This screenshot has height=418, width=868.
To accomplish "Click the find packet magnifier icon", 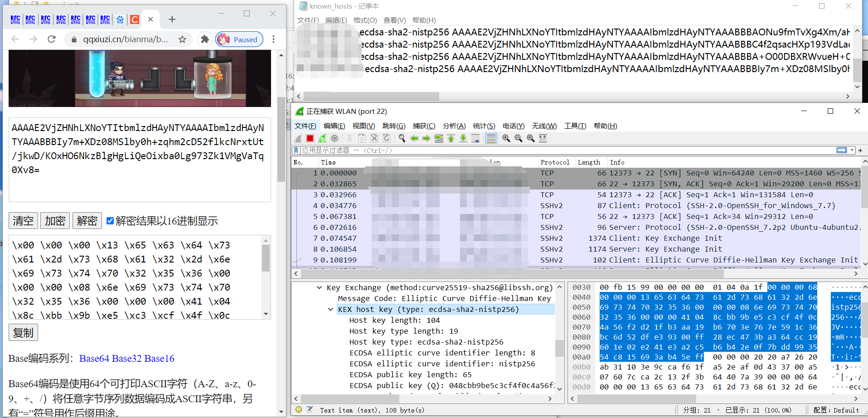I will tap(402, 138).
